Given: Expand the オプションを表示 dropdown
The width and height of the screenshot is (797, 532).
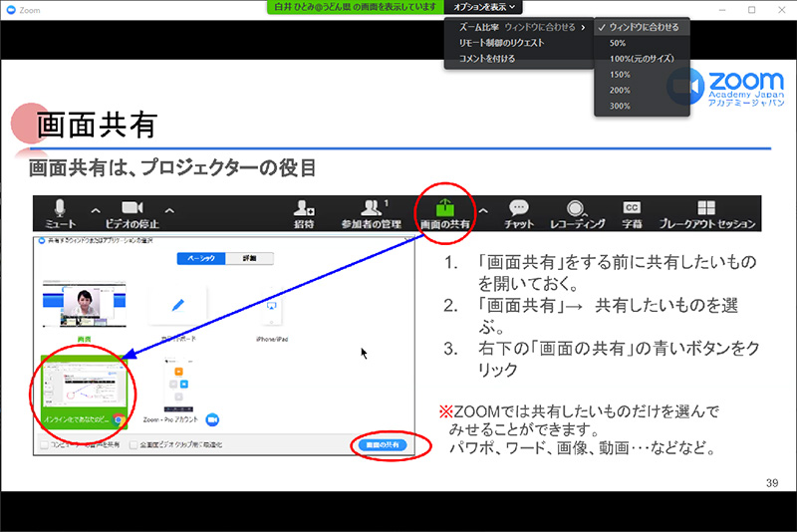Looking at the screenshot, I should coord(483,7).
